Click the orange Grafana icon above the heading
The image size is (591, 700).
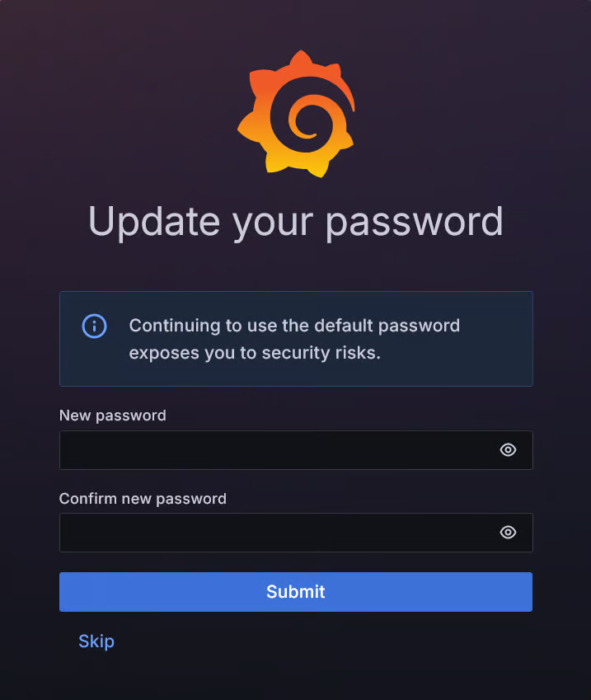click(x=296, y=114)
